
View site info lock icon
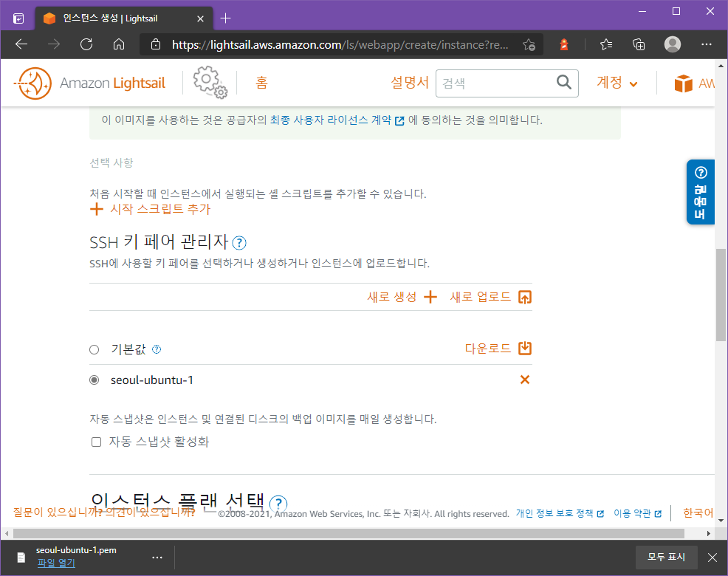pyautogui.click(x=156, y=44)
